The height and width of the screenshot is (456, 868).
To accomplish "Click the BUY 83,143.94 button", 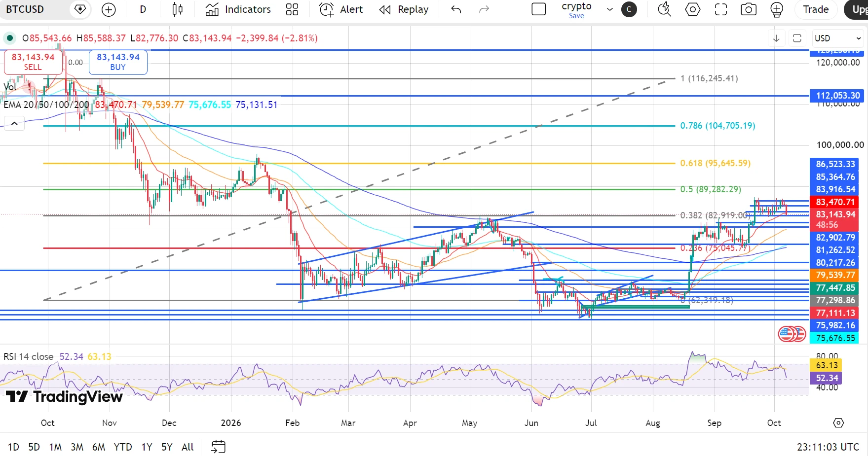I will click(x=118, y=62).
